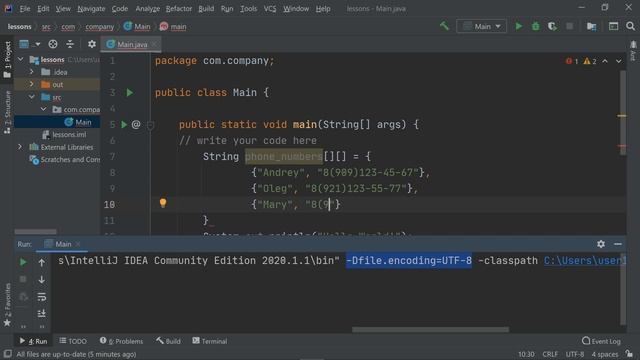
Task: Click company in the breadcrumb bar
Action: 100,27
